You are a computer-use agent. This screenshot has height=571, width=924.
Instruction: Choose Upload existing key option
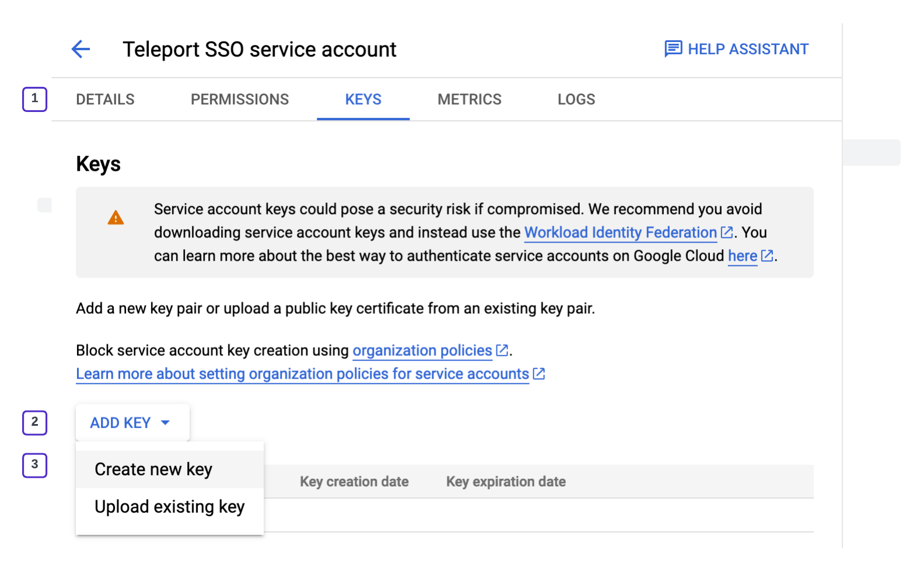tap(169, 507)
